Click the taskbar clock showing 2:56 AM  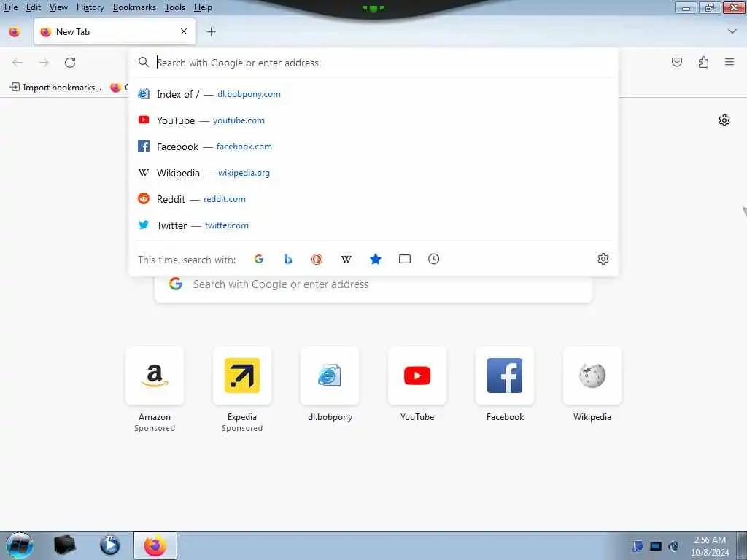pyautogui.click(x=710, y=546)
